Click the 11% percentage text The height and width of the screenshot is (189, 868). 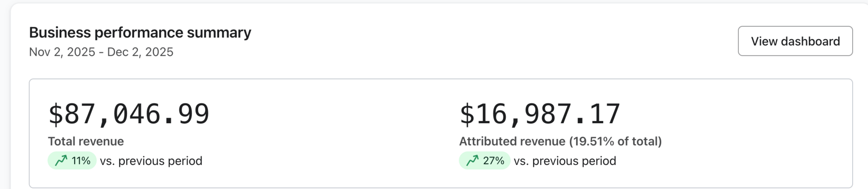(x=81, y=161)
